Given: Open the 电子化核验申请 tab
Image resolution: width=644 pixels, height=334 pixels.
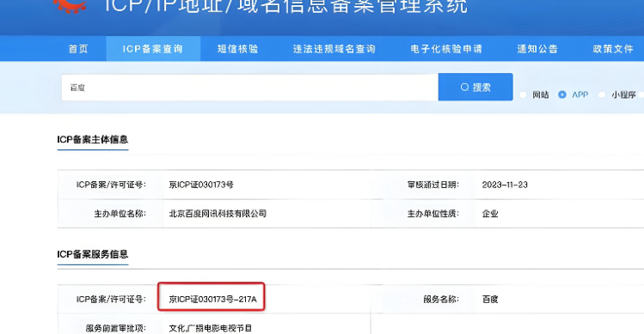Looking at the screenshot, I should click(446, 49).
